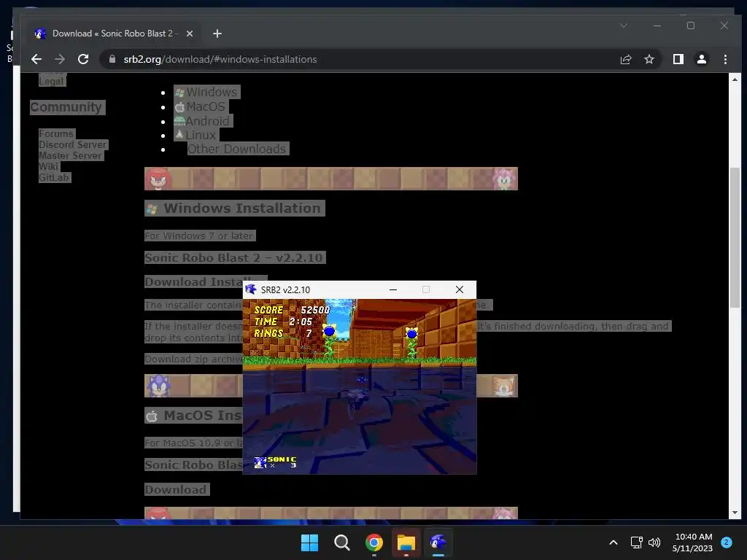
Task: Open the GitLab sidebar link
Action: [x=54, y=178]
